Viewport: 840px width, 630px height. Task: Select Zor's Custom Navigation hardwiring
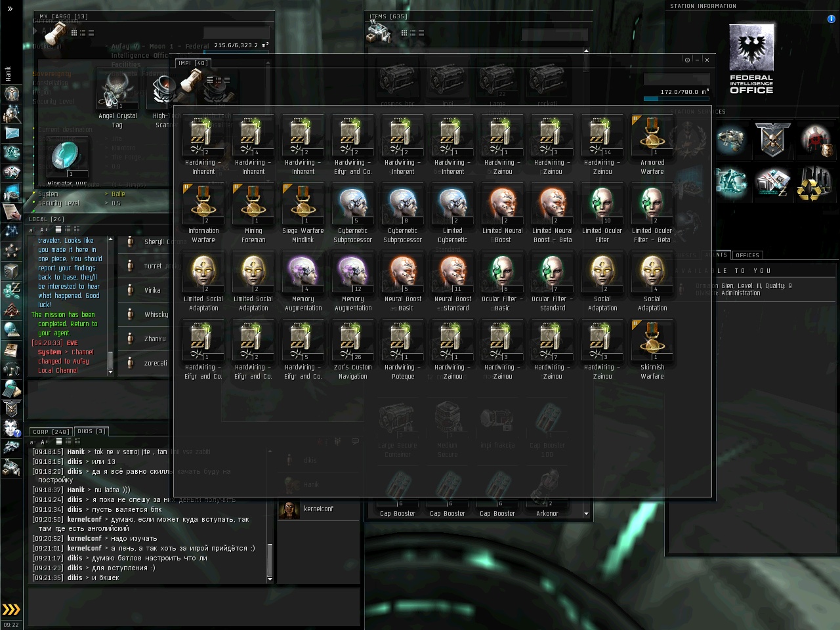pyautogui.click(x=353, y=351)
